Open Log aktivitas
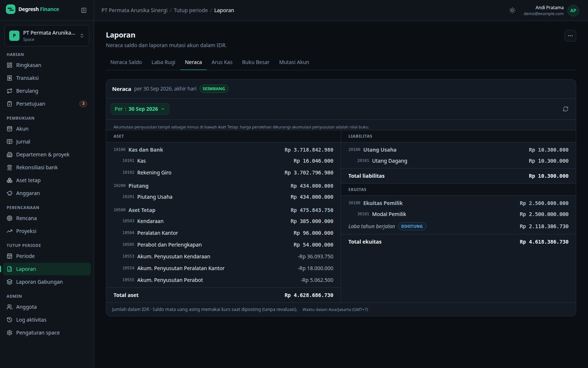 (47, 320)
